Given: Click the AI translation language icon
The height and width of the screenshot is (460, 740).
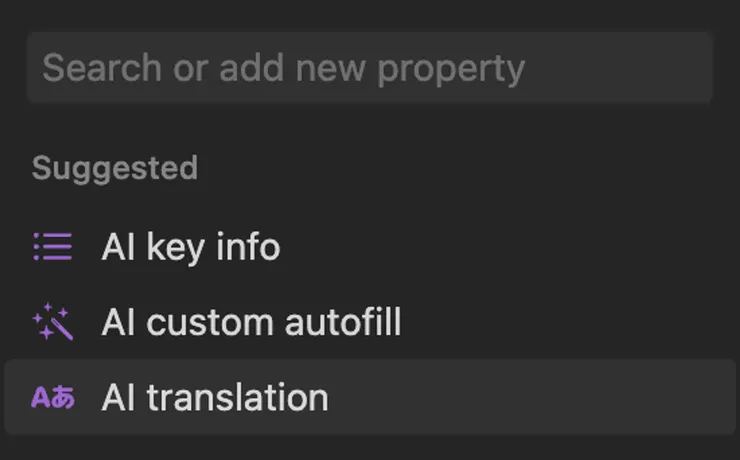Looking at the screenshot, I should coord(53,398).
